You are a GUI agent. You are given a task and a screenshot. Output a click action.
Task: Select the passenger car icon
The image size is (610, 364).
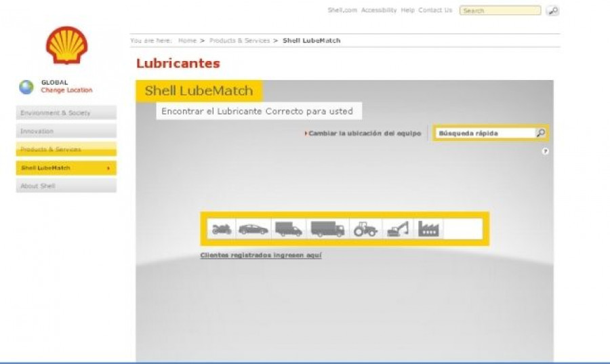pyautogui.click(x=253, y=229)
